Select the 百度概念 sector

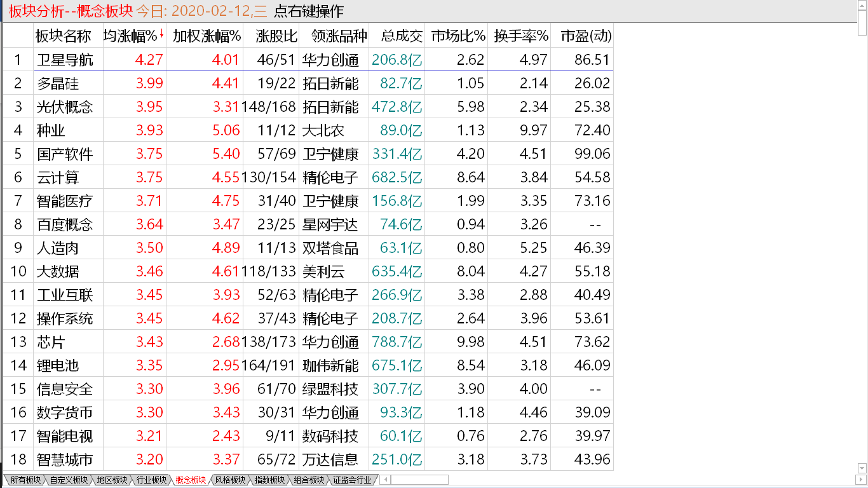65,224
